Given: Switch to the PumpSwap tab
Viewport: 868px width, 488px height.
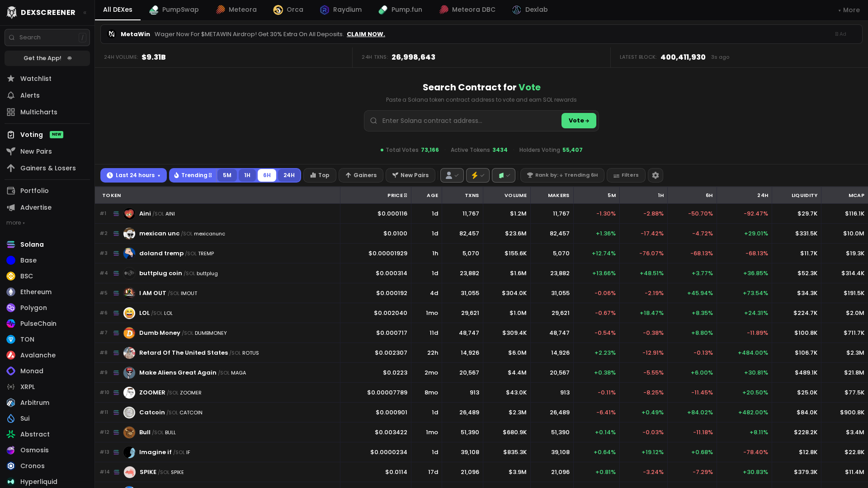Looking at the screenshot, I should coord(174,10).
